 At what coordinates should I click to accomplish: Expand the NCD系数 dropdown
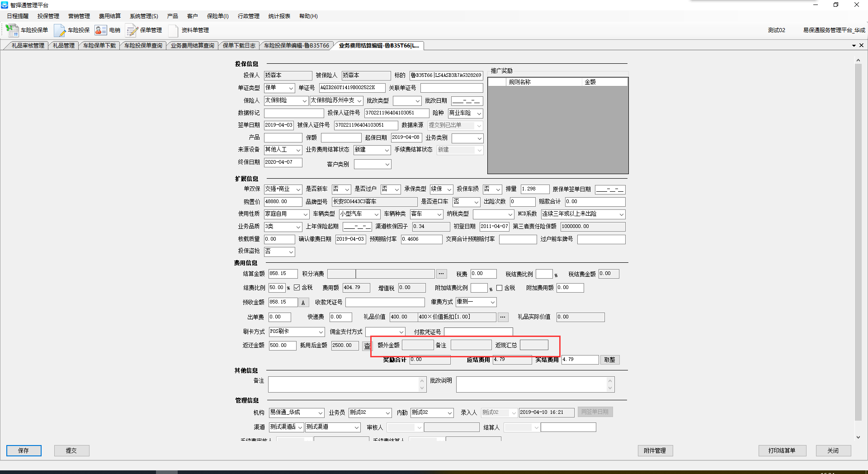621,214
